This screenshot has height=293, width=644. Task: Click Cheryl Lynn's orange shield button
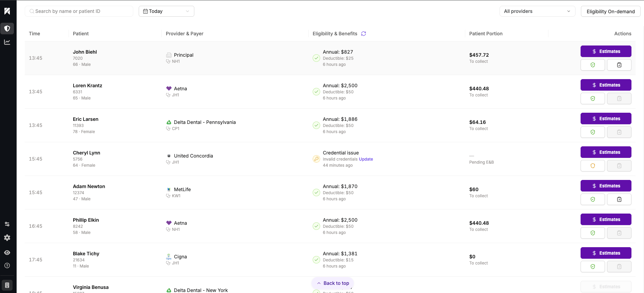593,166
